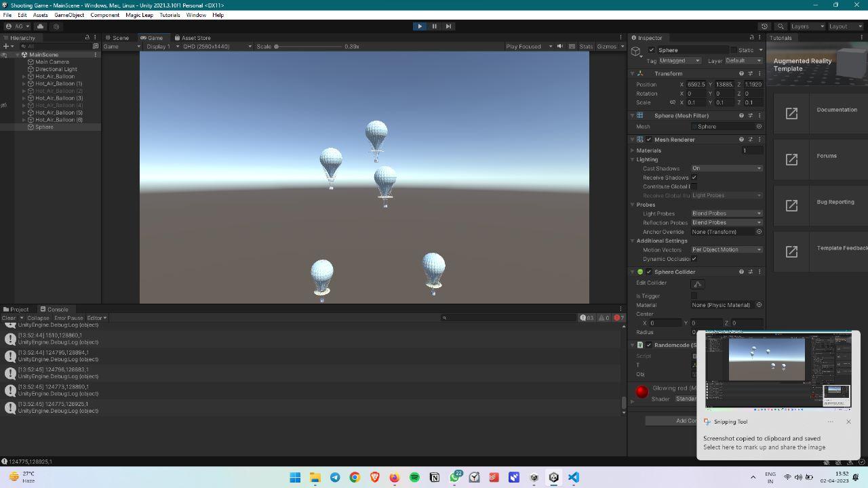Open the cloud services icon
The width and height of the screenshot is (868, 488).
pyautogui.click(x=40, y=26)
